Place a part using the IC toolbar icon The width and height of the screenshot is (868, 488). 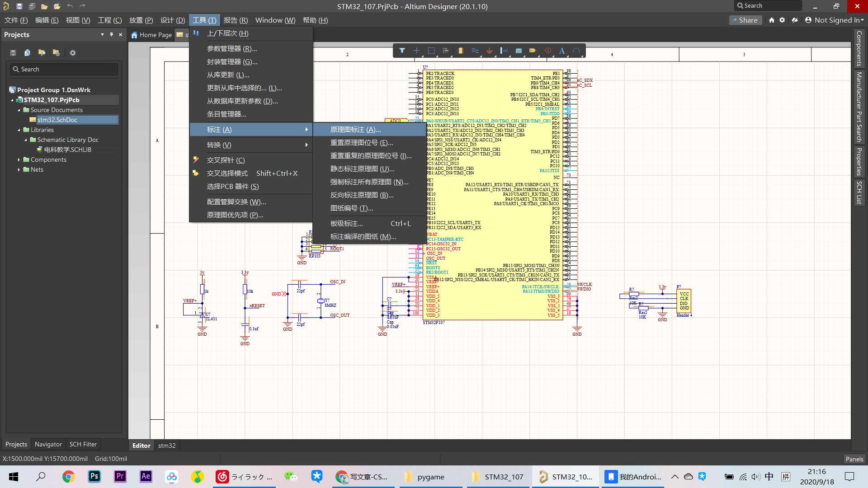(x=461, y=51)
